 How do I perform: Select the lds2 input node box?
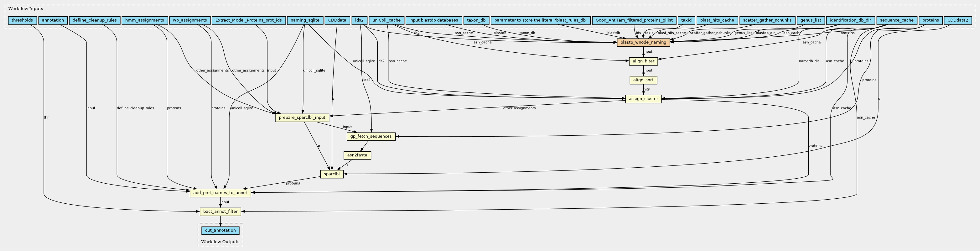click(x=359, y=20)
